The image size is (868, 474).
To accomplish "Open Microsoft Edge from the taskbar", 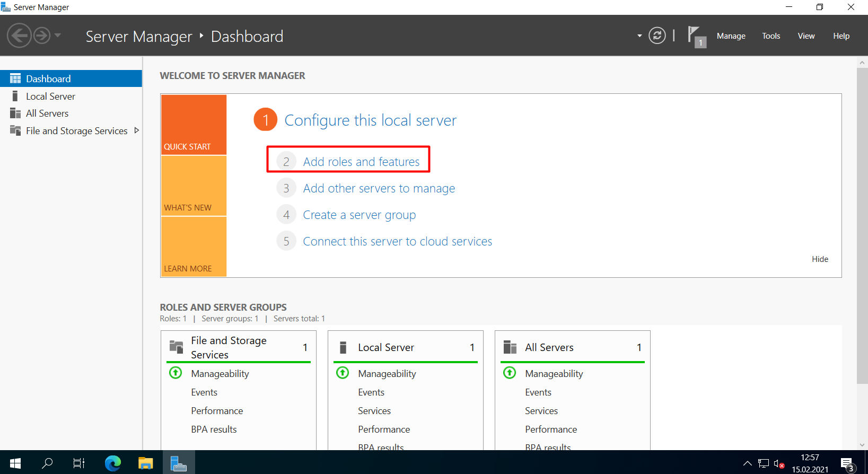I will 112,463.
